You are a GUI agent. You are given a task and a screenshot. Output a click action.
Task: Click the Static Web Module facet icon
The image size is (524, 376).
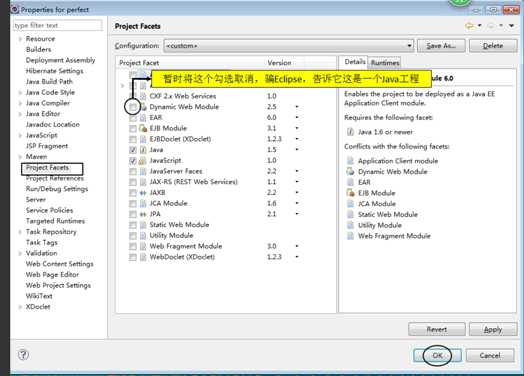pos(143,225)
